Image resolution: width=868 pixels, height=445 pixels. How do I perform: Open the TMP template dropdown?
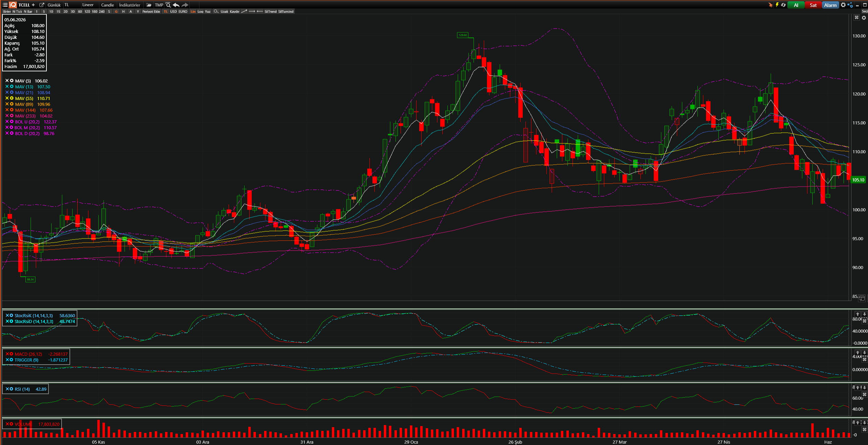[159, 5]
